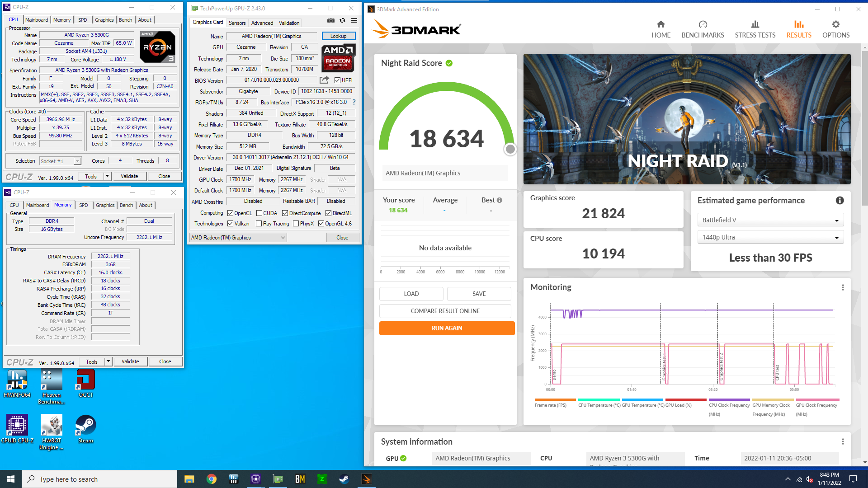Image resolution: width=868 pixels, height=488 pixels.
Task: Open the OCCT desktop shortcut
Action: click(85, 384)
